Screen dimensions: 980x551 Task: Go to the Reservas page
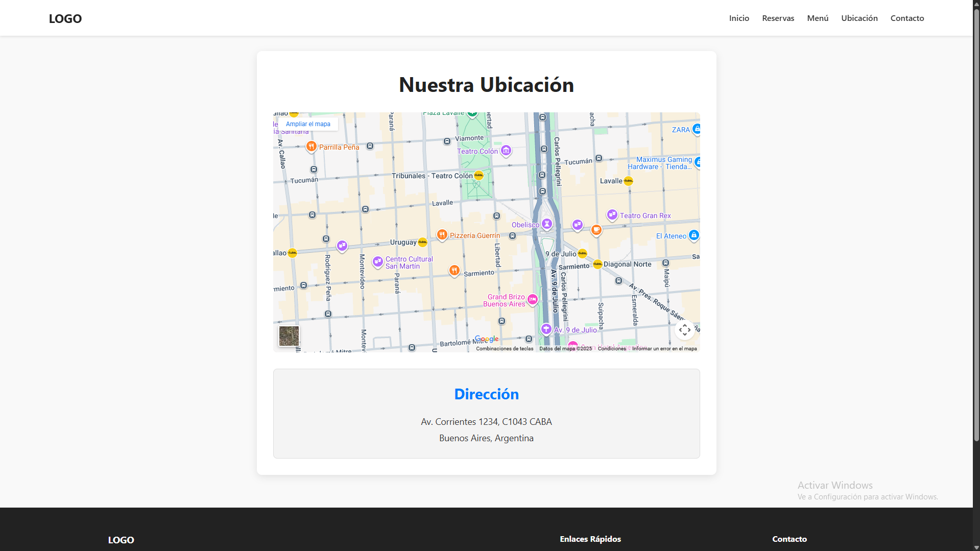[x=778, y=18]
